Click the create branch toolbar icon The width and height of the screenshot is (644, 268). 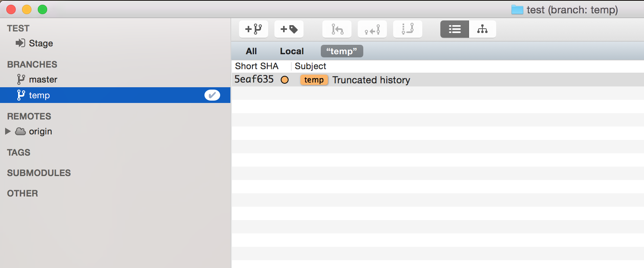pos(254,29)
